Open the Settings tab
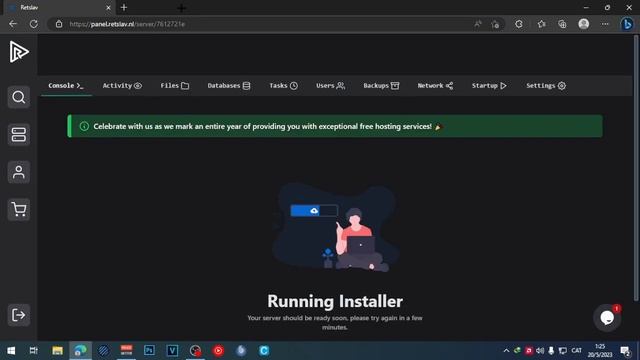The width and height of the screenshot is (640, 360). (546, 86)
